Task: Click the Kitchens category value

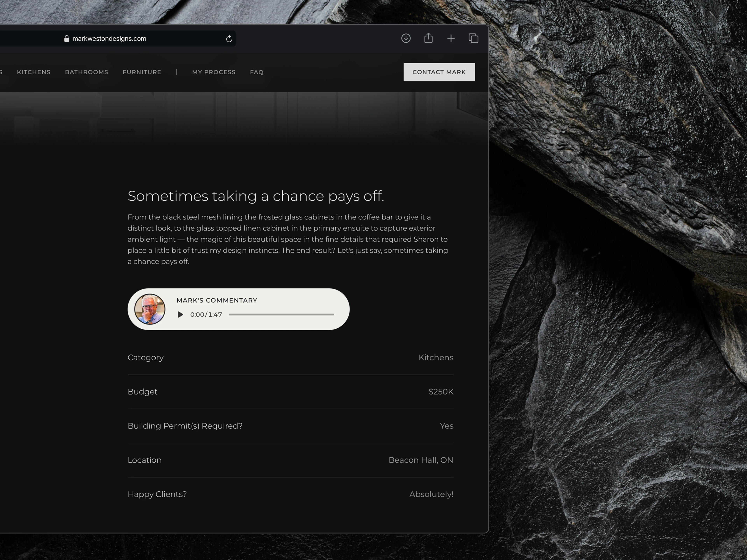Action: point(436,357)
